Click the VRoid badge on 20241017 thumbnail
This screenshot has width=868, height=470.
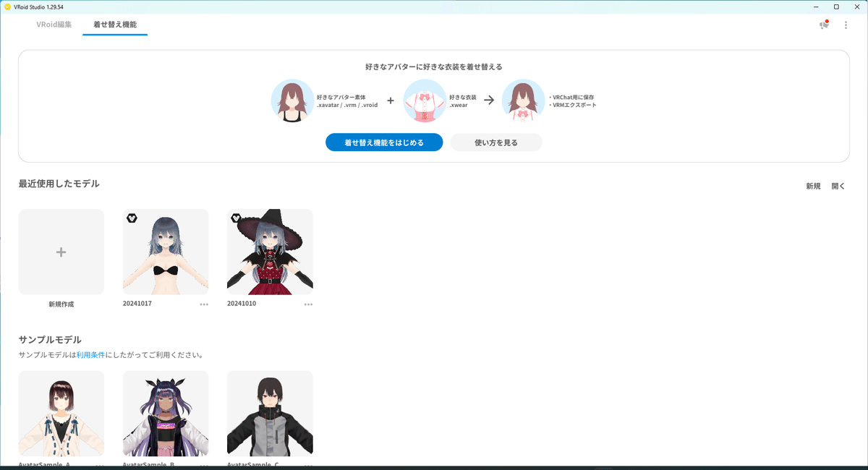[132, 218]
